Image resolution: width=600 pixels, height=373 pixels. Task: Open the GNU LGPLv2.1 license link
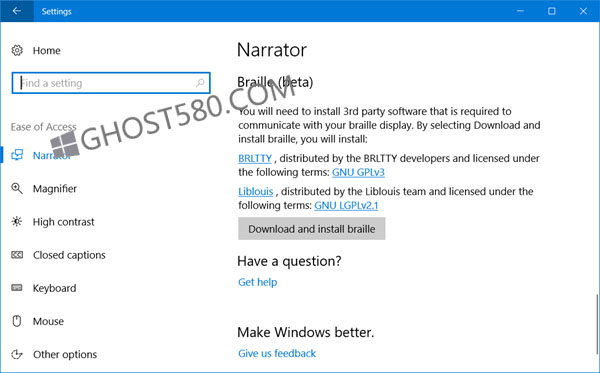click(x=346, y=205)
